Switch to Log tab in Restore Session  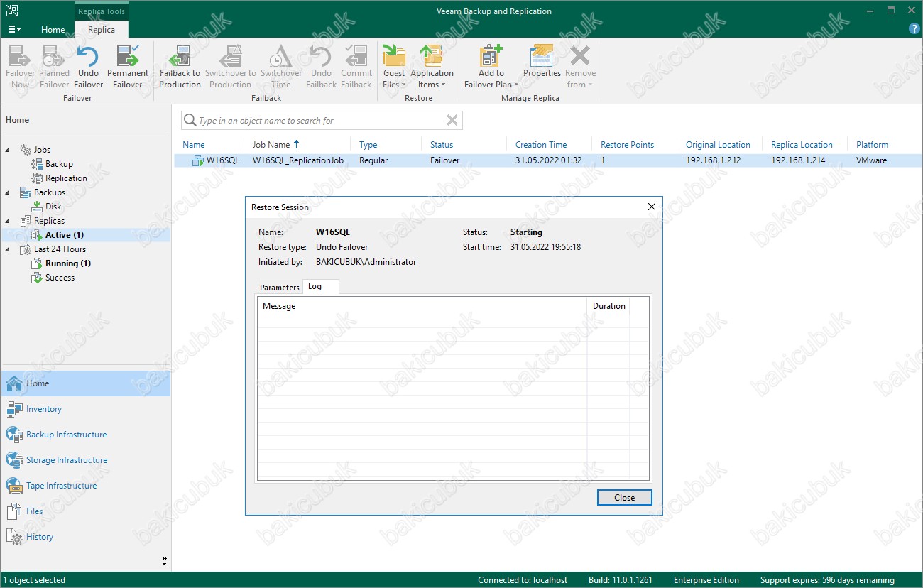click(x=320, y=287)
